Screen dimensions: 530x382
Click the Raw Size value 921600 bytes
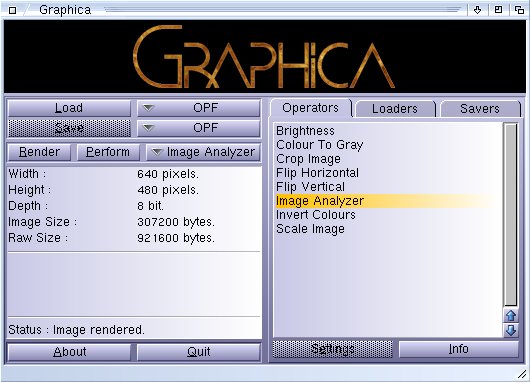tap(176, 238)
